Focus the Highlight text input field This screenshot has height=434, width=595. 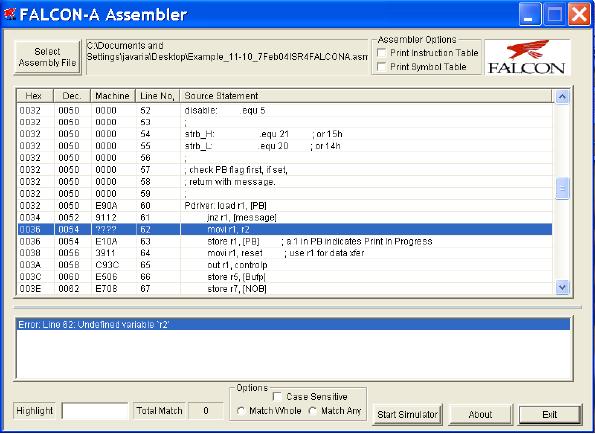click(95, 411)
